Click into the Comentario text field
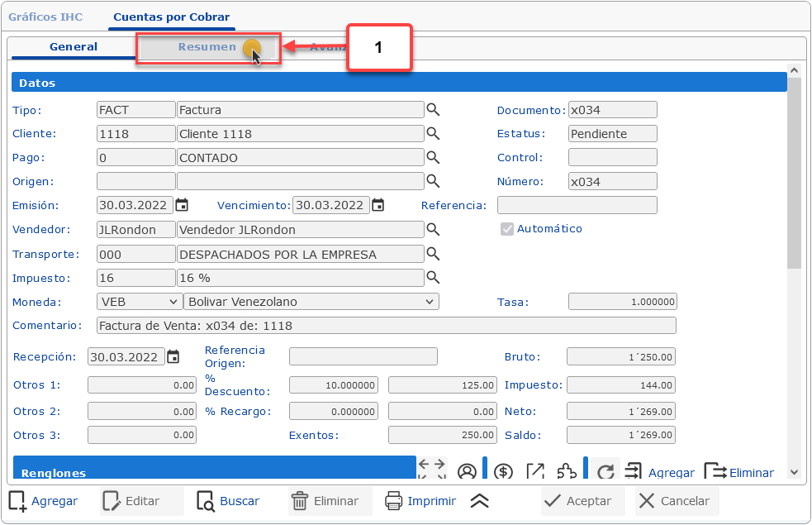The height and width of the screenshot is (525, 812). pyautogui.click(x=386, y=326)
